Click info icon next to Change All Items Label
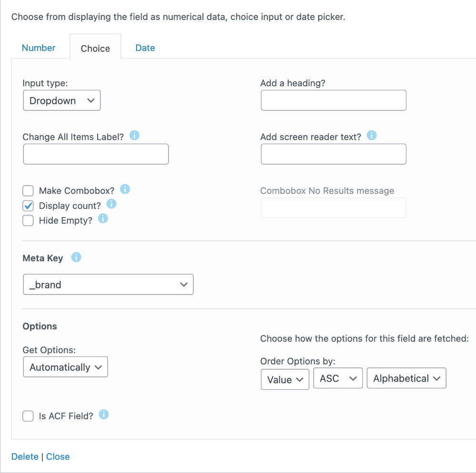 click(135, 136)
